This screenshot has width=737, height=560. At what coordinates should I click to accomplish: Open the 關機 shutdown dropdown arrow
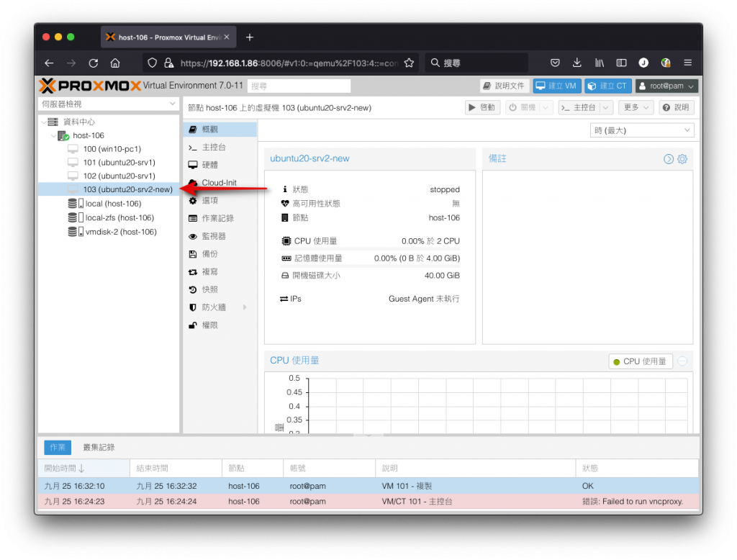(x=546, y=108)
